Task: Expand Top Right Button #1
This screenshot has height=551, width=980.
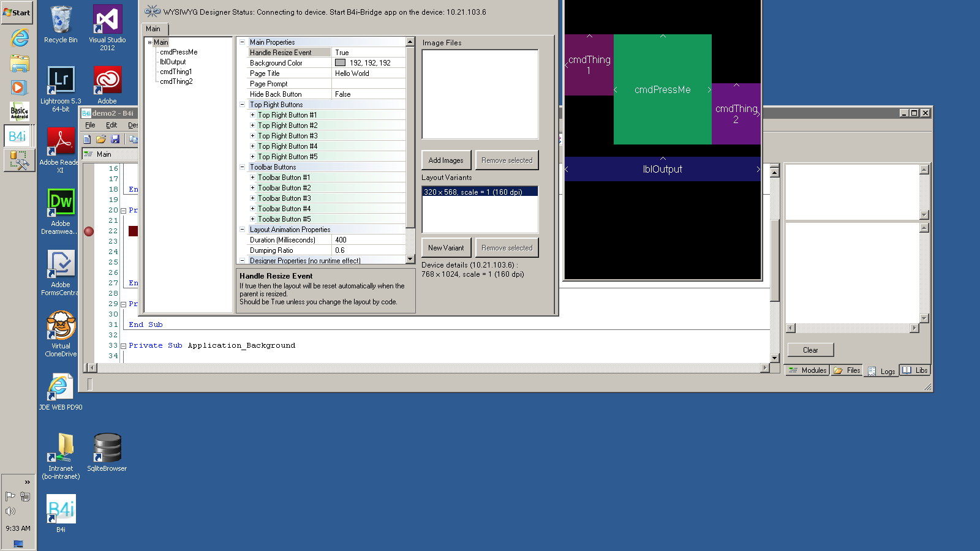Action: 252,114
